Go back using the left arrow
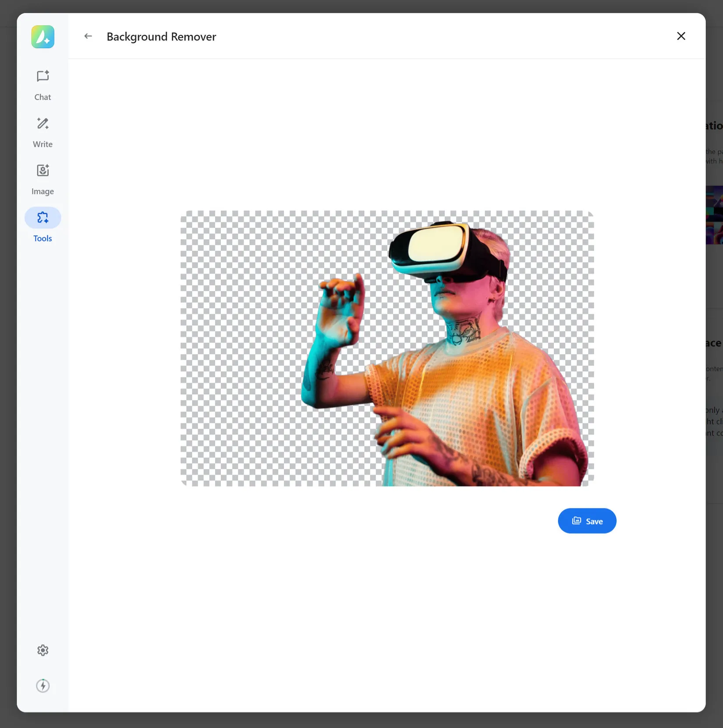 88,36
